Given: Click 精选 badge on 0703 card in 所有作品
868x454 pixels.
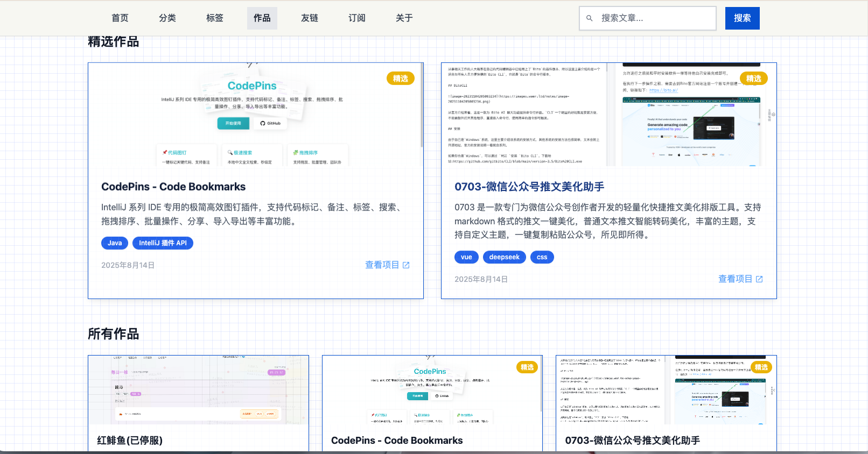Looking at the screenshot, I should click(761, 367).
